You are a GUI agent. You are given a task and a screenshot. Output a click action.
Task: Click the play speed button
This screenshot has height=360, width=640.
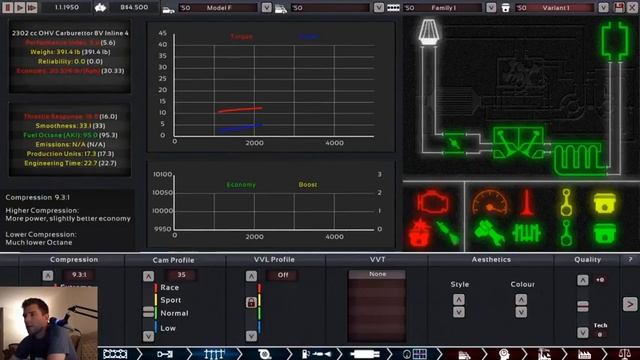point(19,7)
